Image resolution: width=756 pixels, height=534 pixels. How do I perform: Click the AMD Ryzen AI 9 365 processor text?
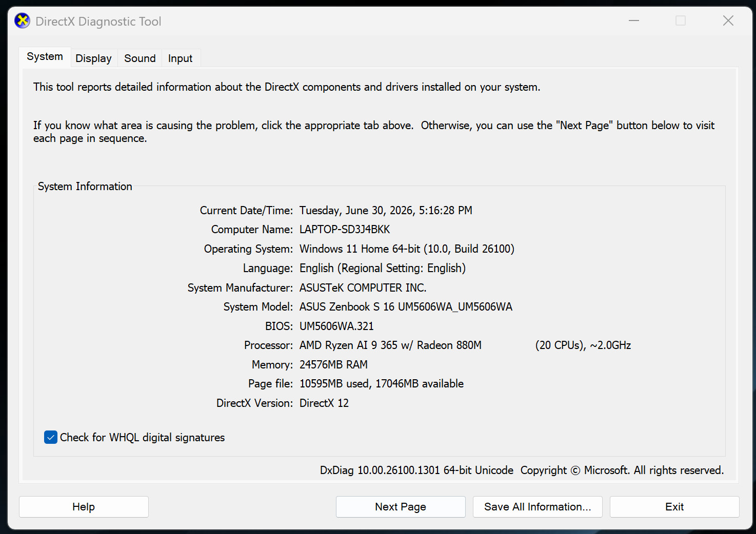(x=390, y=345)
